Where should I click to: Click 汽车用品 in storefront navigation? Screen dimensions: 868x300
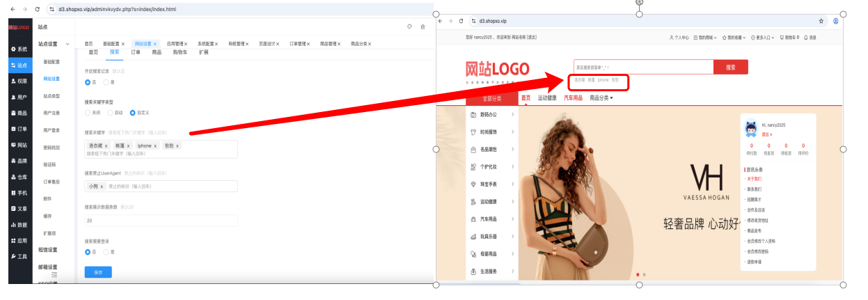[x=573, y=98]
